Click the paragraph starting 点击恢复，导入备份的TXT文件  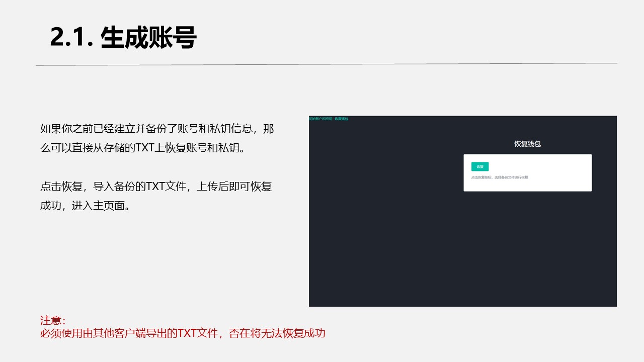click(156, 196)
